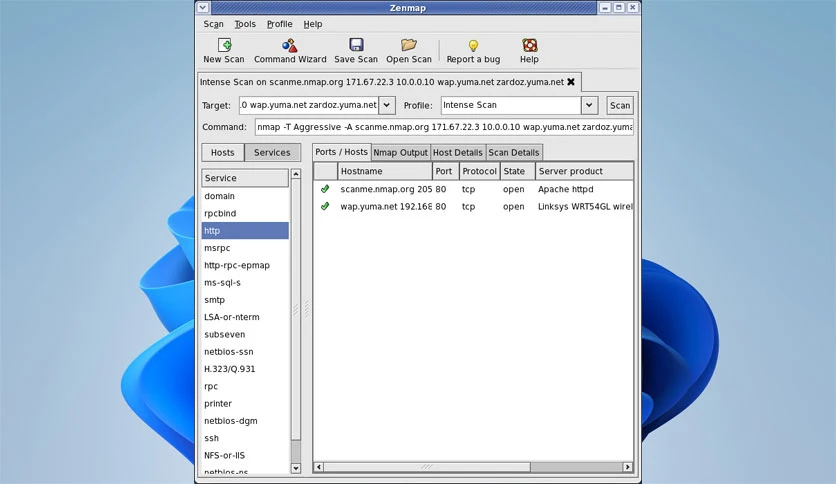Click the horizontal scrollbar thumb in results

tap(427, 467)
